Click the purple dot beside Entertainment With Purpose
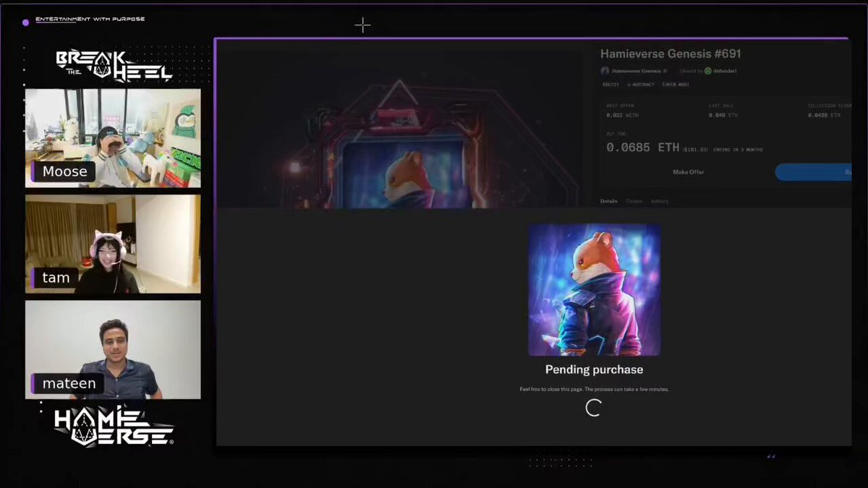Image resolution: width=868 pixels, height=488 pixels. pos(25,22)
